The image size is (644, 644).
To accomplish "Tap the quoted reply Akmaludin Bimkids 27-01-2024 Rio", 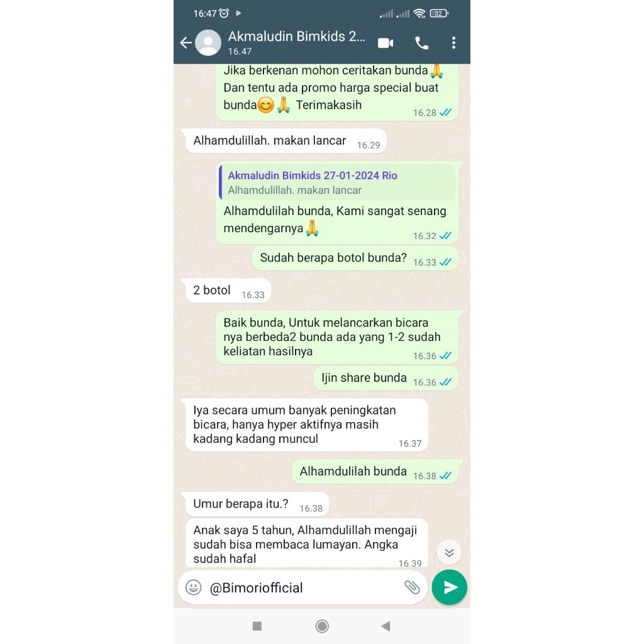I will point(337,182).
